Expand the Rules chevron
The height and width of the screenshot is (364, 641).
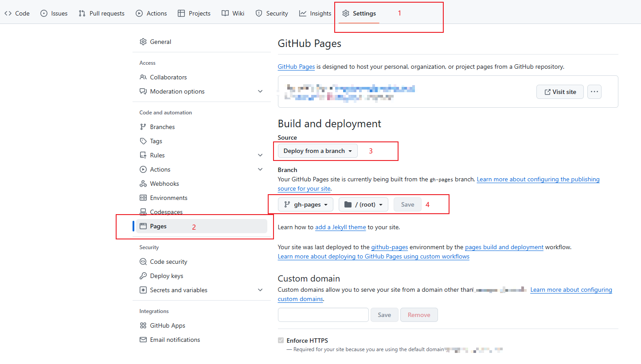pos(260,155)
